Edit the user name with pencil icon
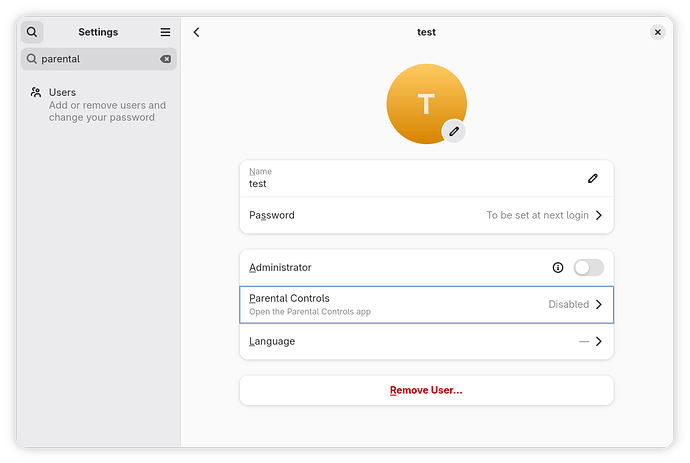 click(593, 178)
